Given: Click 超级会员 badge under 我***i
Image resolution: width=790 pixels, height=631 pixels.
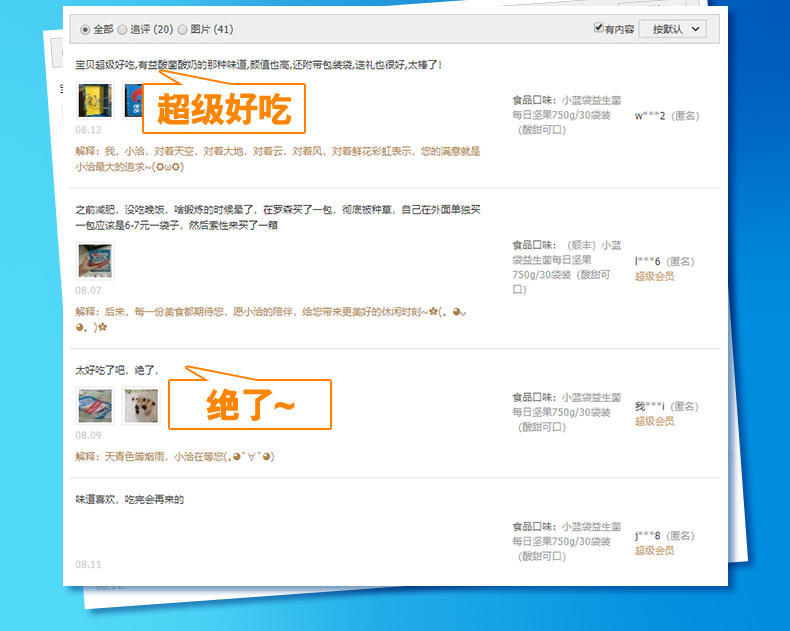Looking at the screenshot, I should 654,421.
